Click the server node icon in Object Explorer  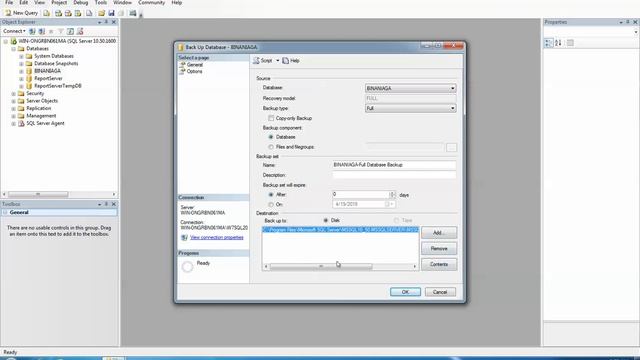tap(13, 41)
